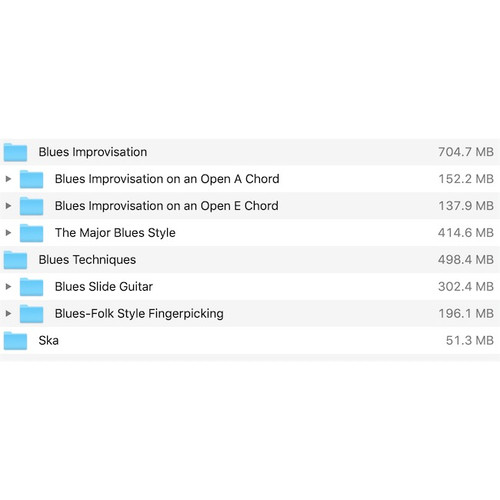
Task: Expand the Blues-Folk Style Fingerpicking folder
Action: tap(8, 314)
